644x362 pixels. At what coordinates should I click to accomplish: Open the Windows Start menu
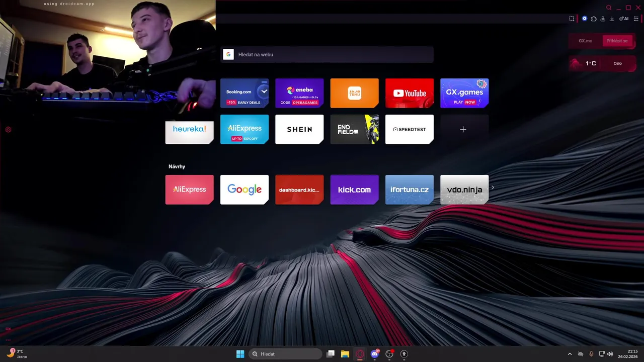tap(240, 354)
